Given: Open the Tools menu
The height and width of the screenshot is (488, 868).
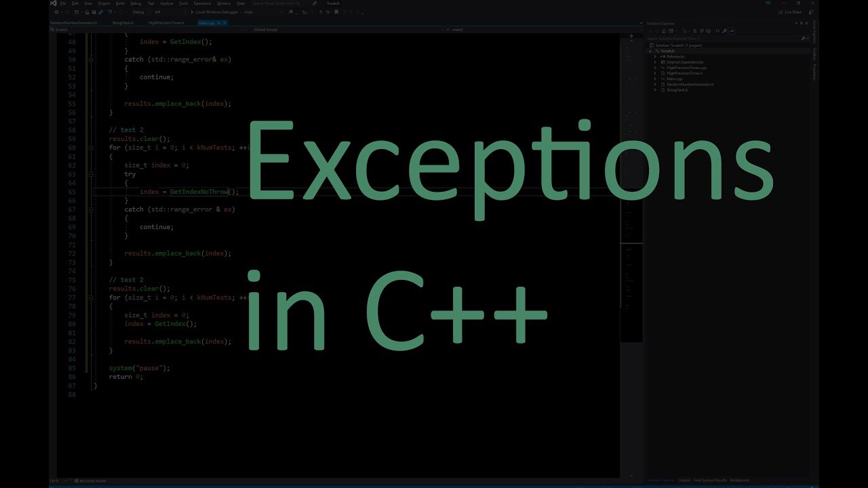Looking at the screenshot, I should [183, 3].
